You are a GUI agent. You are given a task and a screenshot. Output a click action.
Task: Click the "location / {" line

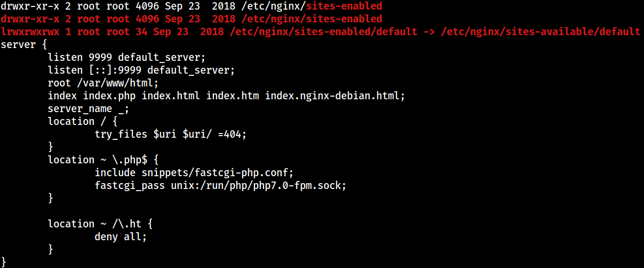[x=83, y=121]
